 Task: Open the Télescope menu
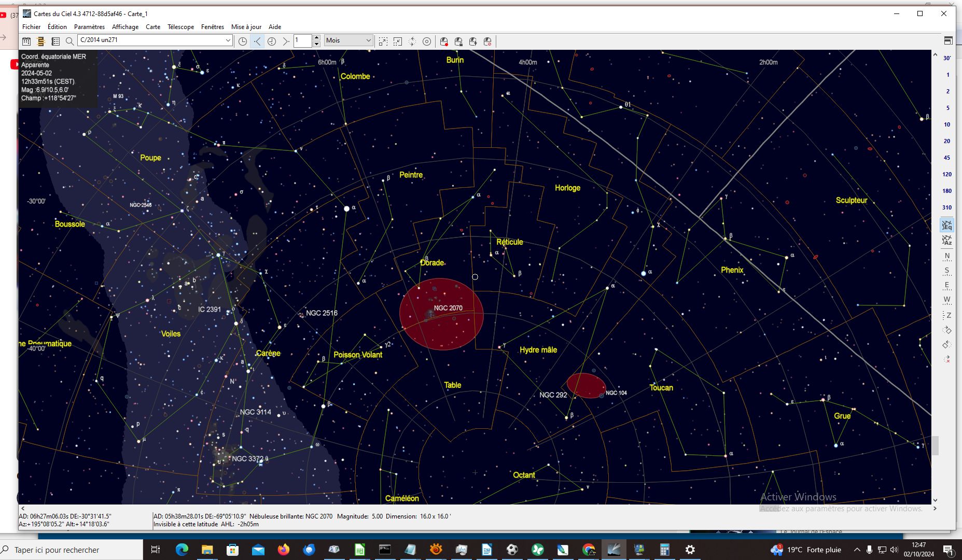(x=180, y=27)
